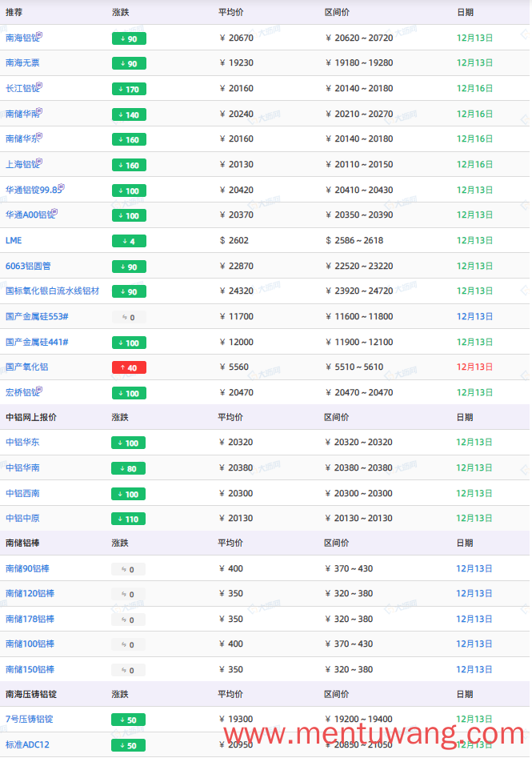Click the green ↓80 change badge for 中铝华南
Screen dimensions: 532x758
click(x=129, y=468)
